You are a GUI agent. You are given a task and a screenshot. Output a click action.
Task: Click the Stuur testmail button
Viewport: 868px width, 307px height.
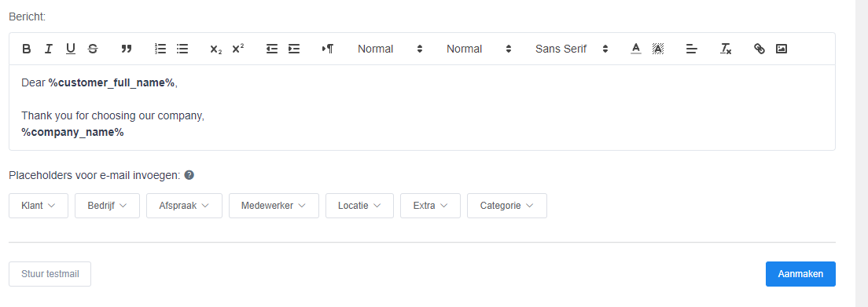pos(50,274)
